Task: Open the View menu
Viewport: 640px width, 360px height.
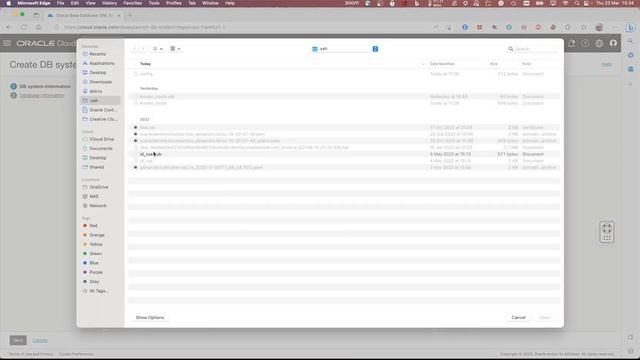Action: coord(90,3)
